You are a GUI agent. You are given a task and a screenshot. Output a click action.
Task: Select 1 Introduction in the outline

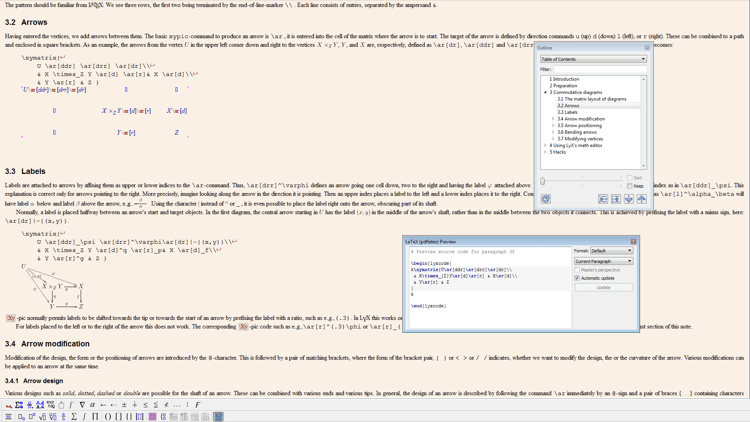click(564, 79)
